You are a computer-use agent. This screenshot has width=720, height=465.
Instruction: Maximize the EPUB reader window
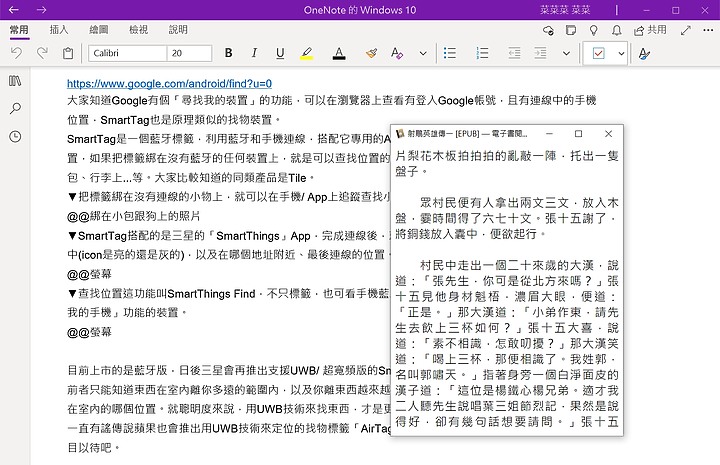tap(579, 134)
